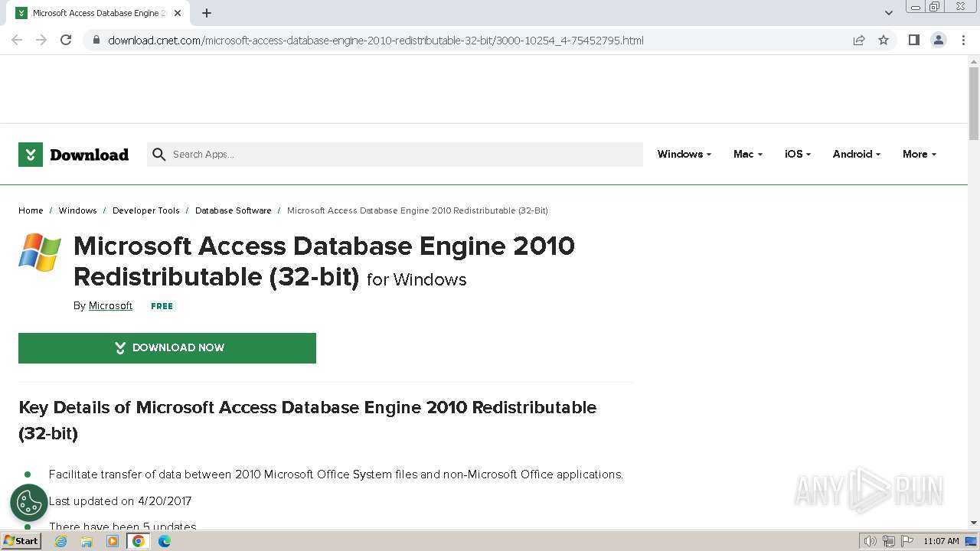Open Chrome side panel icon
This screenshot has width=980, height=551.
click(913, 40)
